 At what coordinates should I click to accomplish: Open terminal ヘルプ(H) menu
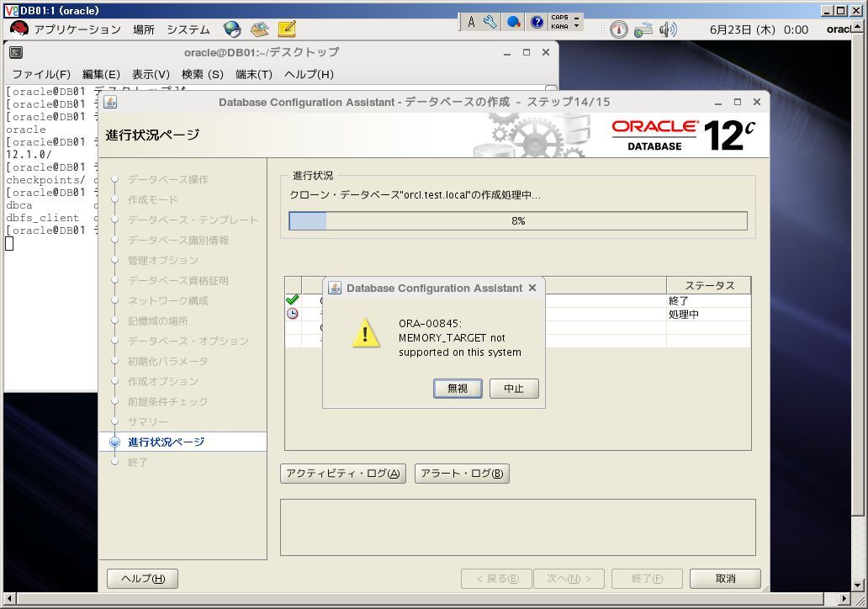click(309, 74)
